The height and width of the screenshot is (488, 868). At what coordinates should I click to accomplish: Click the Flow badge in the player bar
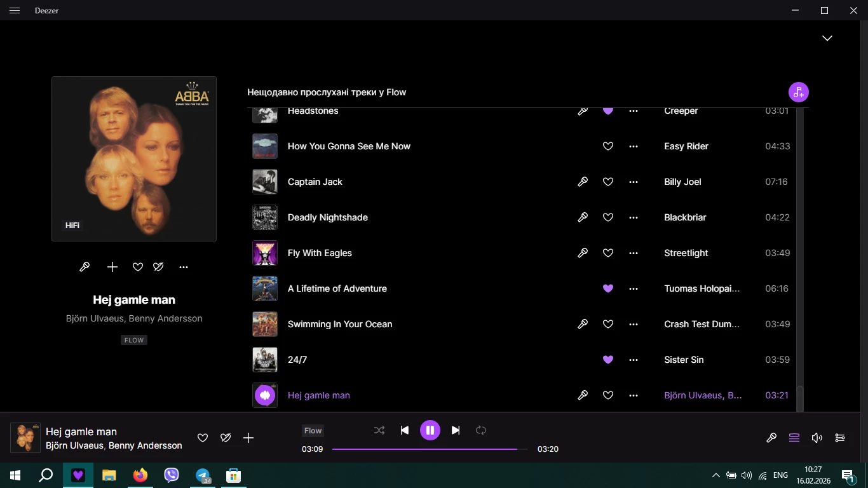pyautogui.click(x=313, y=431)
